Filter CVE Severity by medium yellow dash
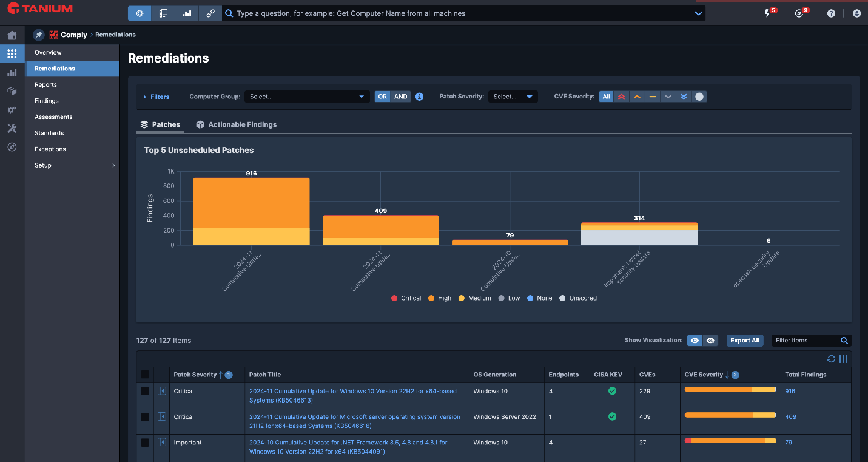 653,97
